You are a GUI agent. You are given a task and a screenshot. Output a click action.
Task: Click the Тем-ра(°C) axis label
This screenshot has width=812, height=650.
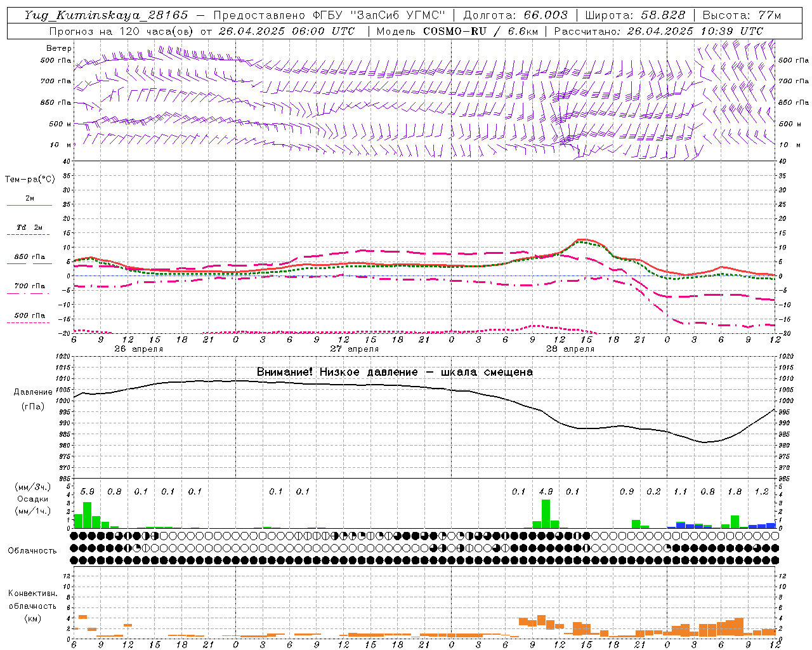click(x=30, y=180)
